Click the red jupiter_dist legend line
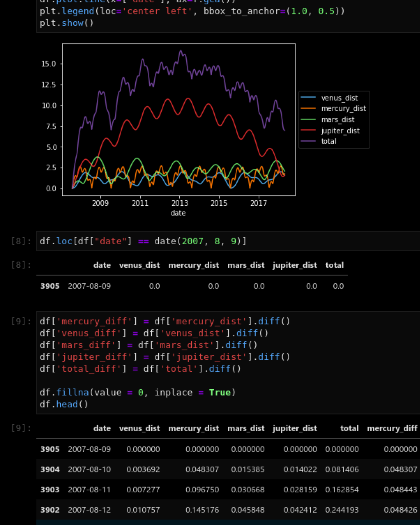The image size is (420, 525). click(x=308, y=131)
